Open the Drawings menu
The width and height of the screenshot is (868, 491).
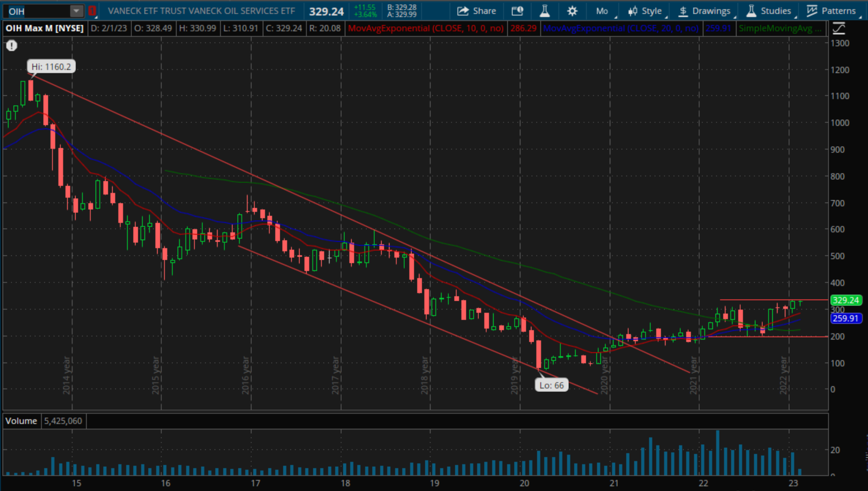pos(706,11)
